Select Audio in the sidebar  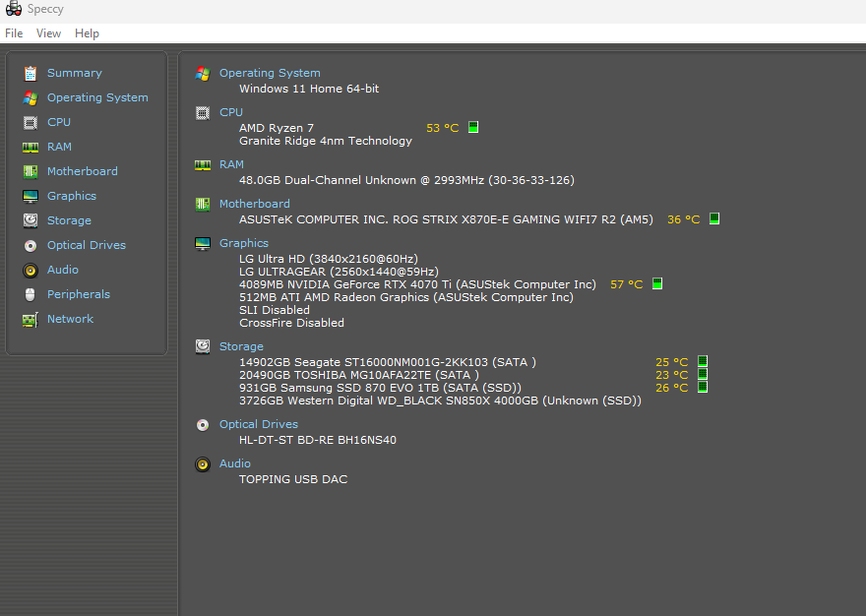pos(63,270)
